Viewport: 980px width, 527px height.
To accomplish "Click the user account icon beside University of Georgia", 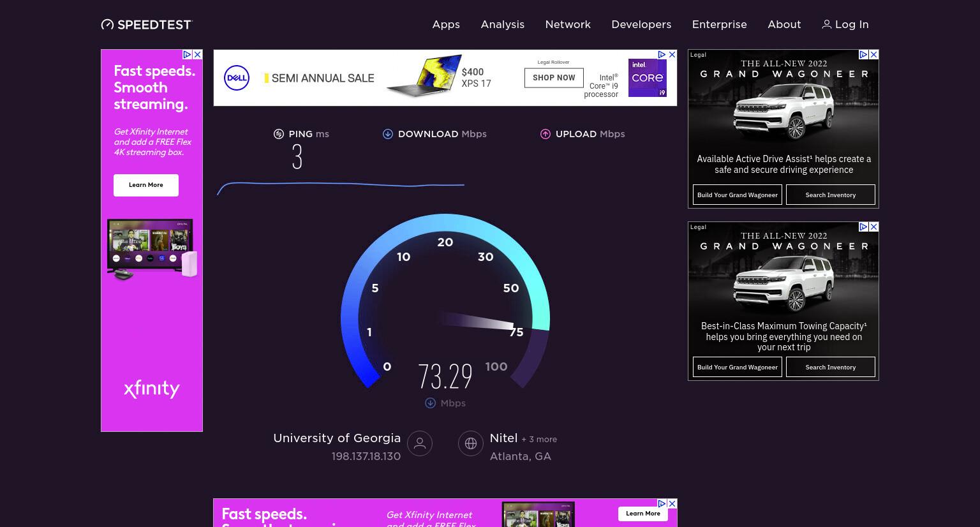I will pos(420,443).
